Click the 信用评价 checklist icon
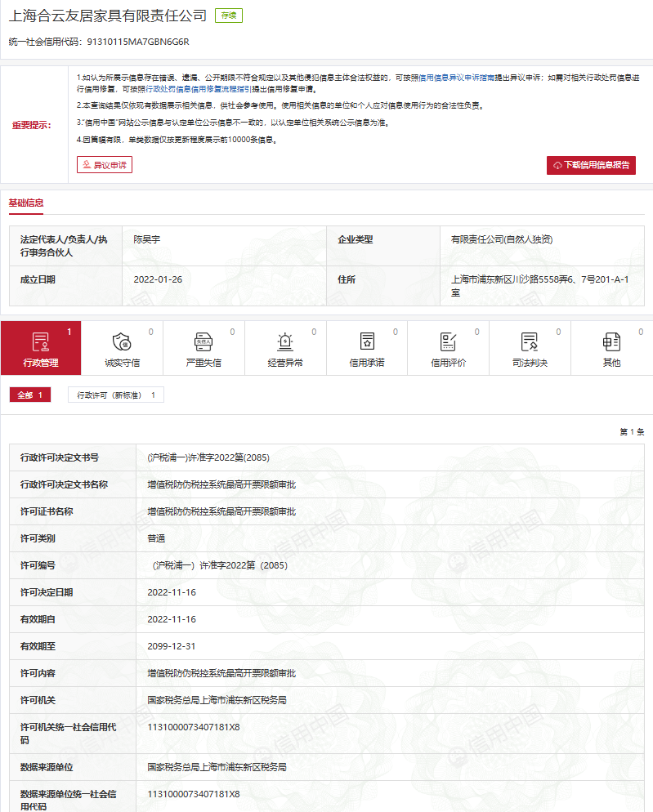Viewport: 653px width, 812px height. [x=448, y=341]
